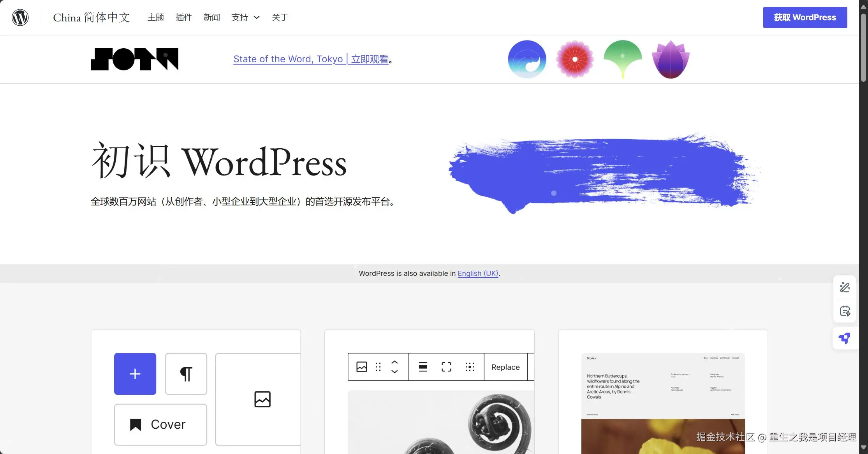Viewport: 868px width, 454px height.
Task: Click the image block type toolbar icon
Action: click(361, 367)
